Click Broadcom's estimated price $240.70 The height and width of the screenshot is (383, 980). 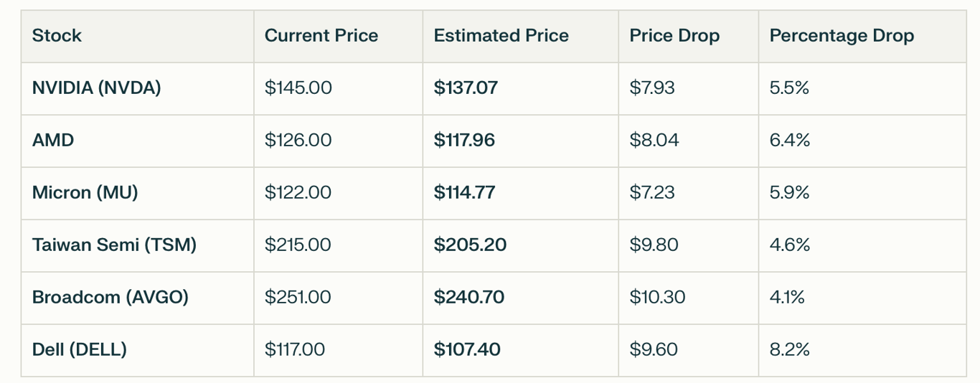[x=469, y=298]
